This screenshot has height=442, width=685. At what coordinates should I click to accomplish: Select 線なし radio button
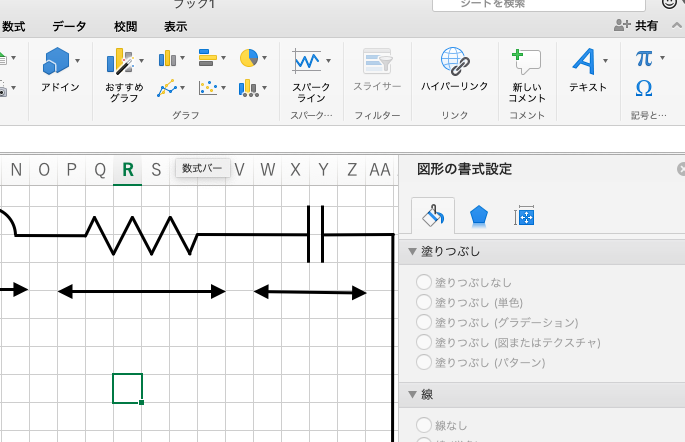(x=424, y=425)
